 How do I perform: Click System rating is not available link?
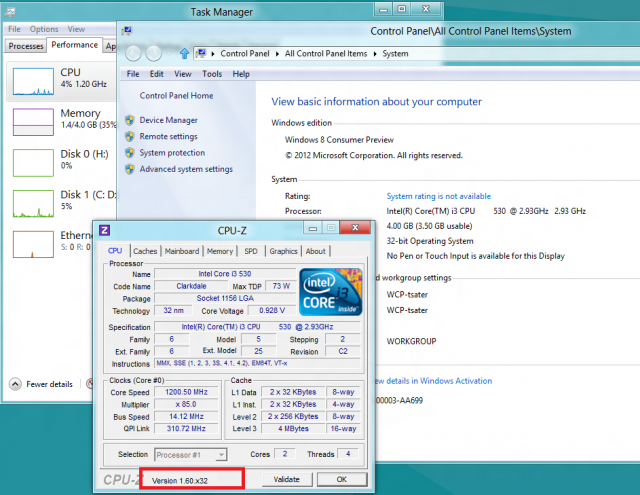pyautogui.click(x=439, y=196)
